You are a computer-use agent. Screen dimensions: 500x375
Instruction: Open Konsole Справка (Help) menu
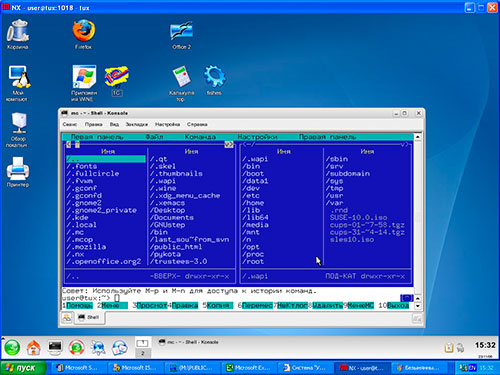[197, 124]
